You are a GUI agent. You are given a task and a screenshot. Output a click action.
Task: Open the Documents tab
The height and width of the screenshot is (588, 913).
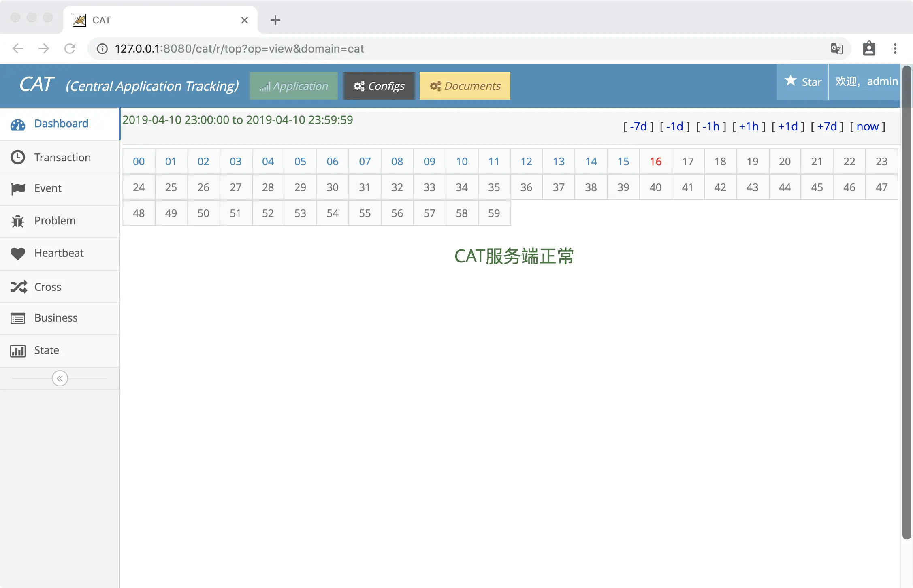coord(465,86)
